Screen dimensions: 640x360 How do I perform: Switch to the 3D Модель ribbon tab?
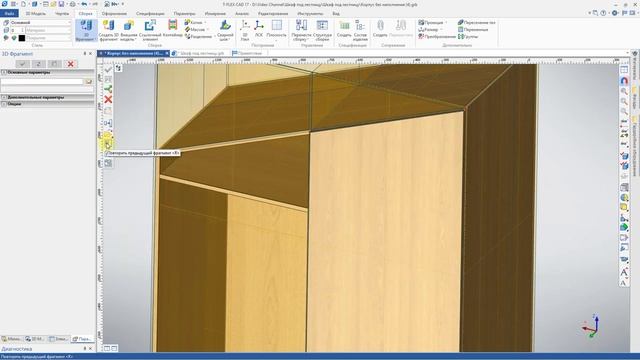tap(36, 13)
